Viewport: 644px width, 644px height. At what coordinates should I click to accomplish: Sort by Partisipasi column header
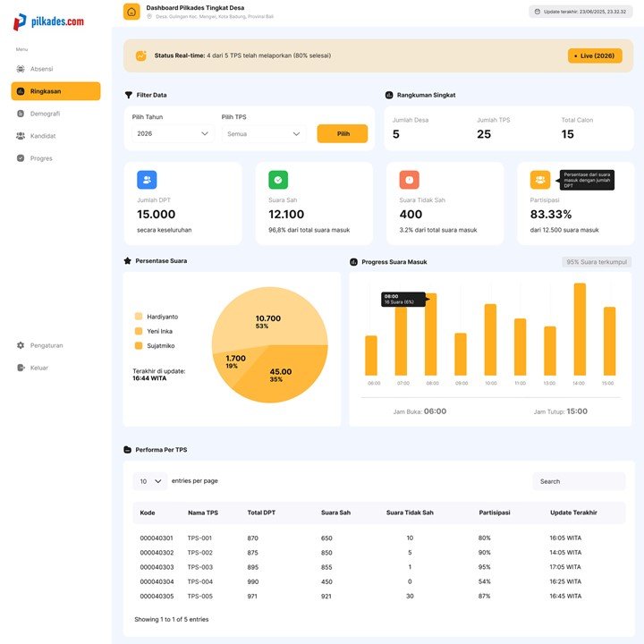click(495, 513)
